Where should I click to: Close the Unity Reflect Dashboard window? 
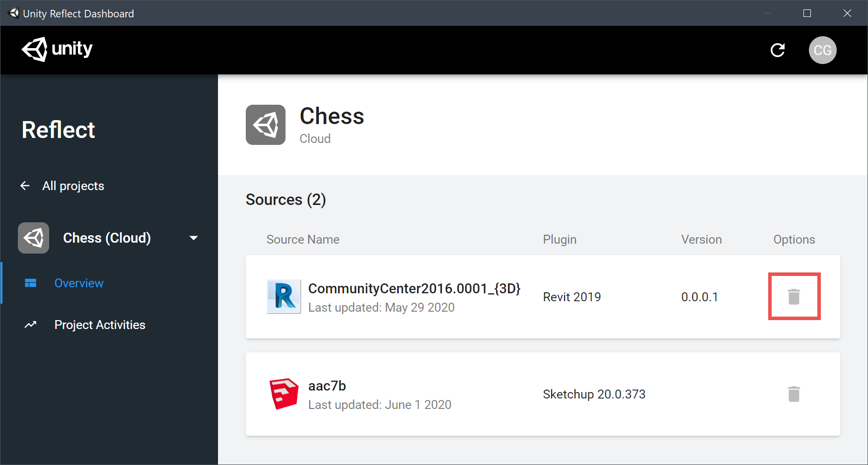point(847,13)
